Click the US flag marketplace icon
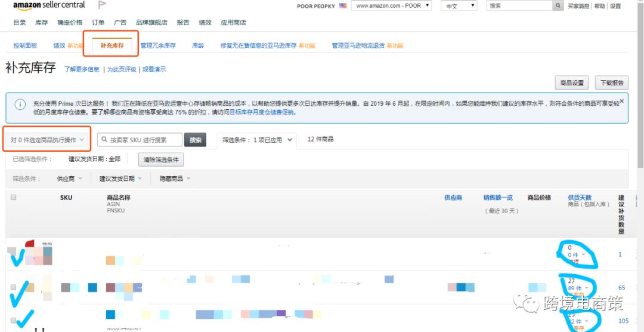The height and width of the screenshot is (332, 644). coord(342,6)
